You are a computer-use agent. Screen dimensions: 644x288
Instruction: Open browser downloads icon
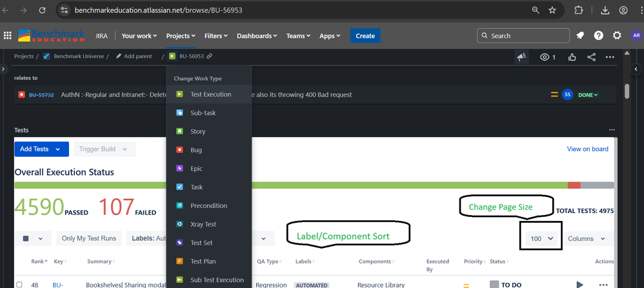605,10
